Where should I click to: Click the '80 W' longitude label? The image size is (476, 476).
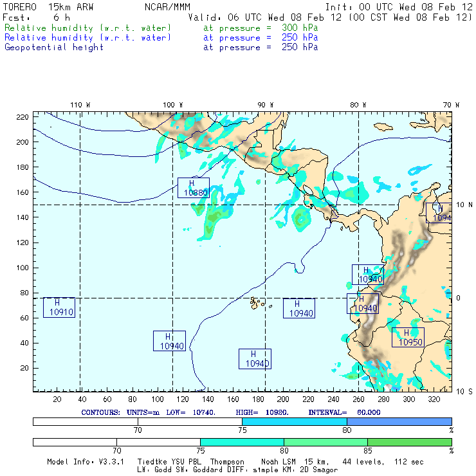[358, 105]
